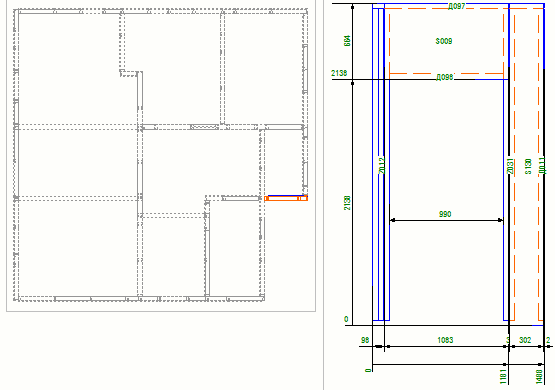Select the hatched window segment on middle horizontal wall
The width and height of the screenshot is (555, 390).
click(205, 127)
